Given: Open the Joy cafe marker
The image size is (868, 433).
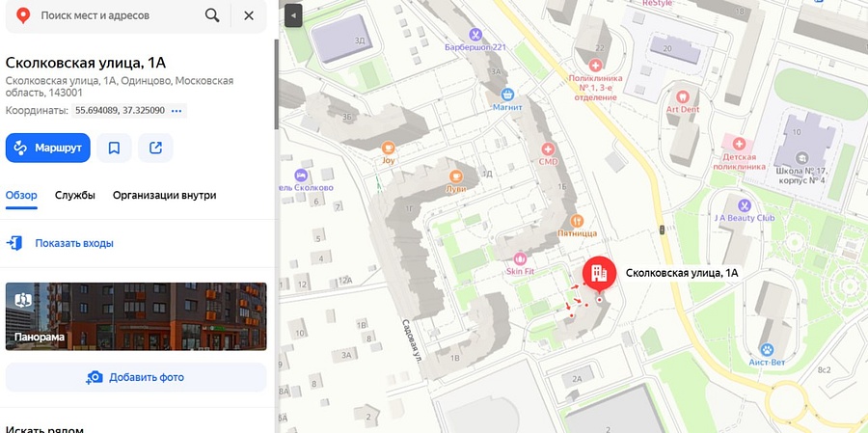Looking at the screenshot, I should pos(388,148).
